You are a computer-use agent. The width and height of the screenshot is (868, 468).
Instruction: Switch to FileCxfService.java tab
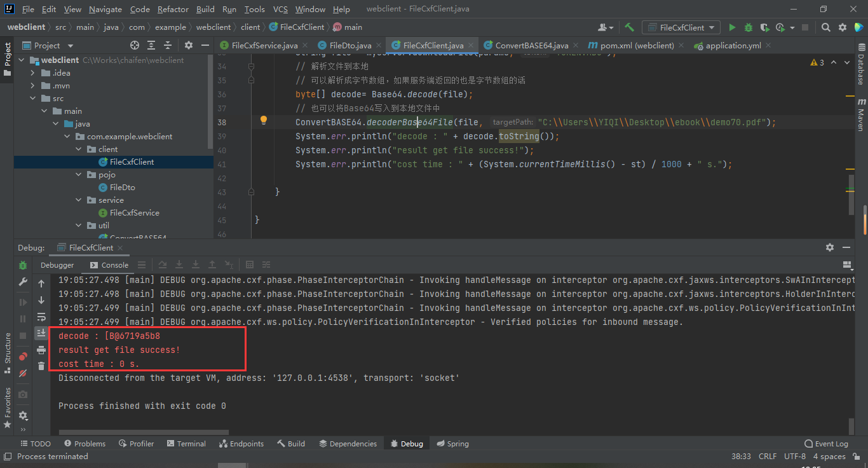click(264, 45)
